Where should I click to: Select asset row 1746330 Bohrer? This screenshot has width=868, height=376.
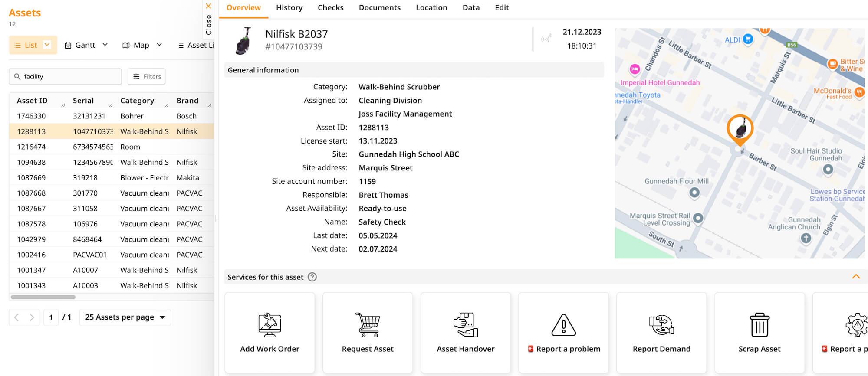click(x=112, y=116)
